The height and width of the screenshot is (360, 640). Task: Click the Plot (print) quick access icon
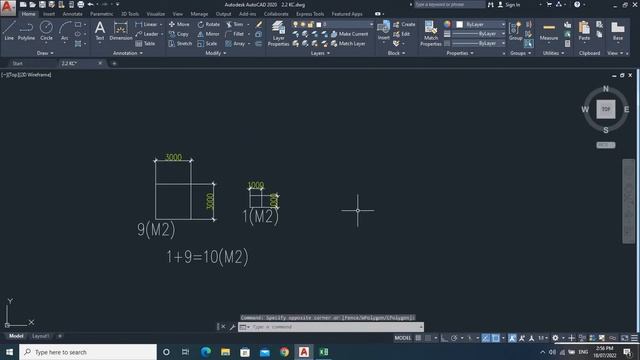80,4
